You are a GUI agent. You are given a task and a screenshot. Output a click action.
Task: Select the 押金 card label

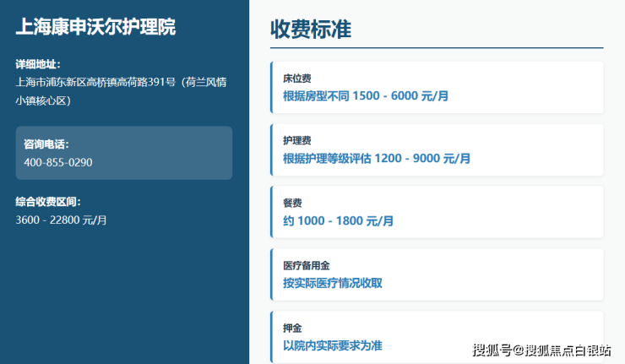click(292, 329)
